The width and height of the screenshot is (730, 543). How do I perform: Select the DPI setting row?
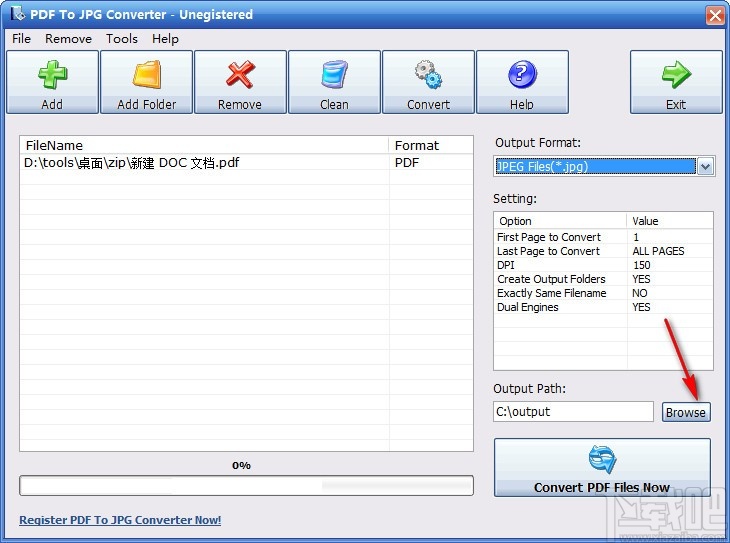pos(603,265)
